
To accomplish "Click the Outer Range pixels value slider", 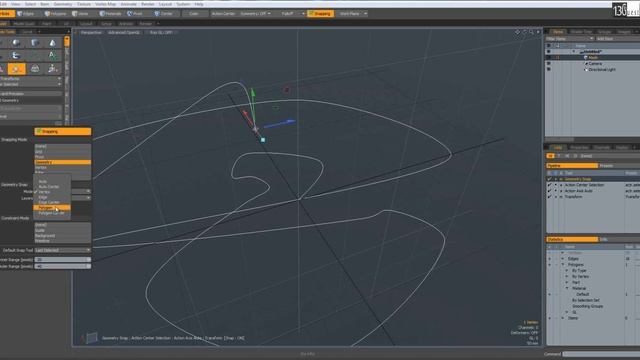I will [x=62, y=266].
